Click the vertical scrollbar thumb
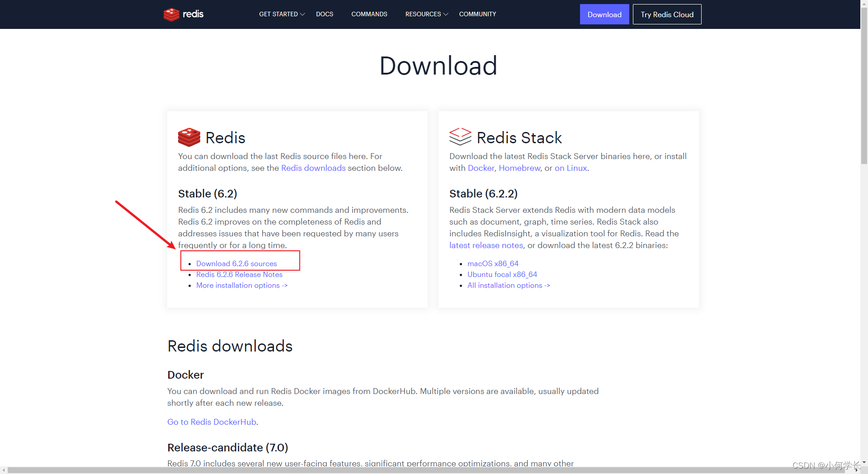The width and height of the screenshot is (868, 474). [x=864, y=85]
